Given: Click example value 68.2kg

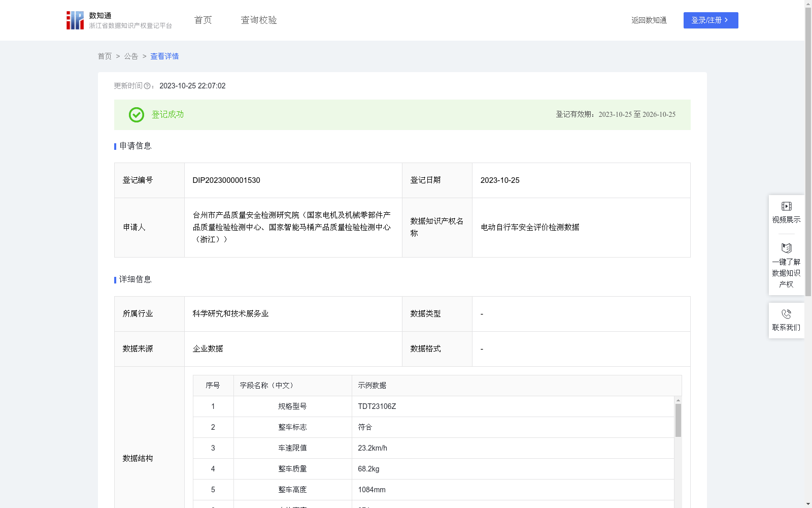Looking at the screenshot, I should click(x=368, y=469).
